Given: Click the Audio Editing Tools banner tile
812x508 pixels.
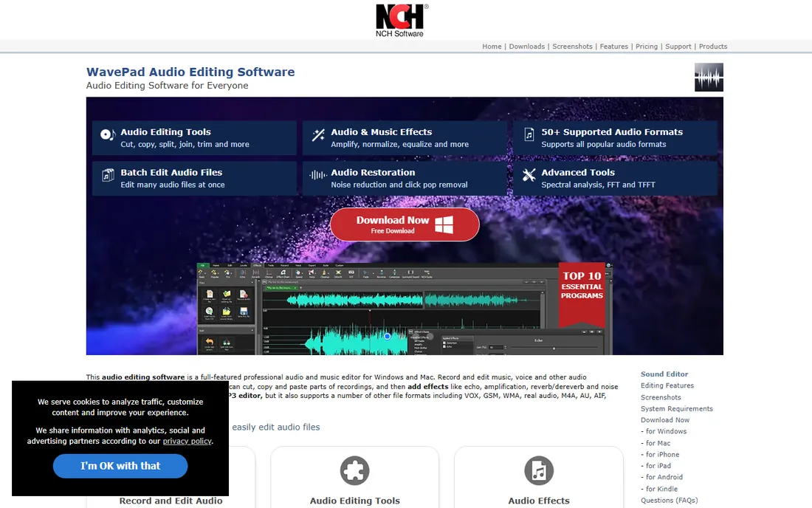Looking at the screenshot, I should 194,138.
